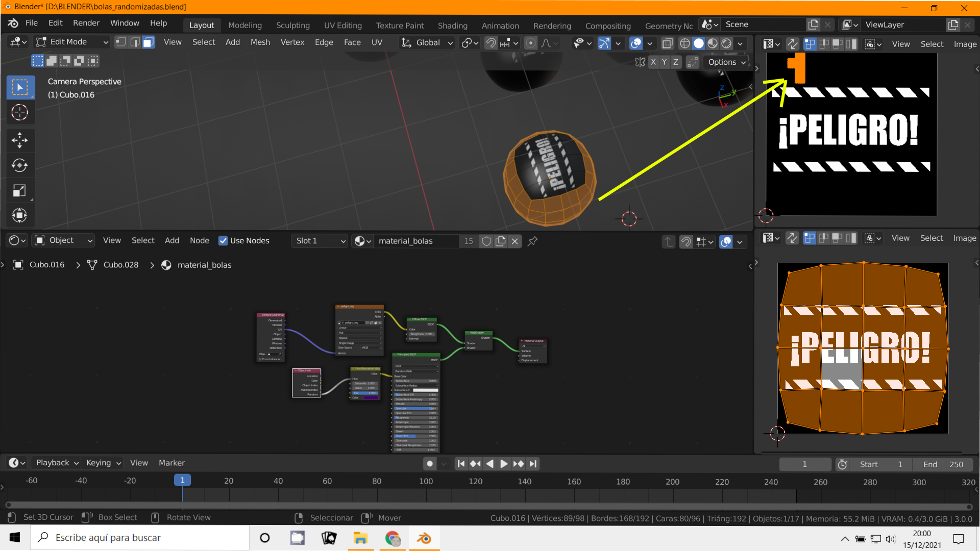Screen dimensions: 980x551
Task: Open the Keying popover in the timeline
Action: pos(103,463)
